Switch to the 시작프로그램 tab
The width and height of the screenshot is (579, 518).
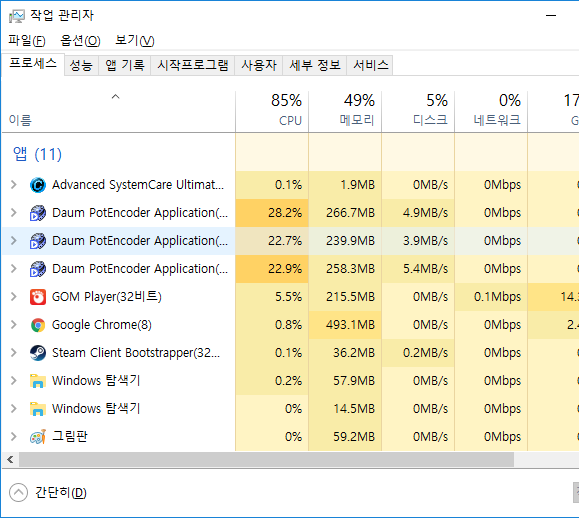click(192, 65)
